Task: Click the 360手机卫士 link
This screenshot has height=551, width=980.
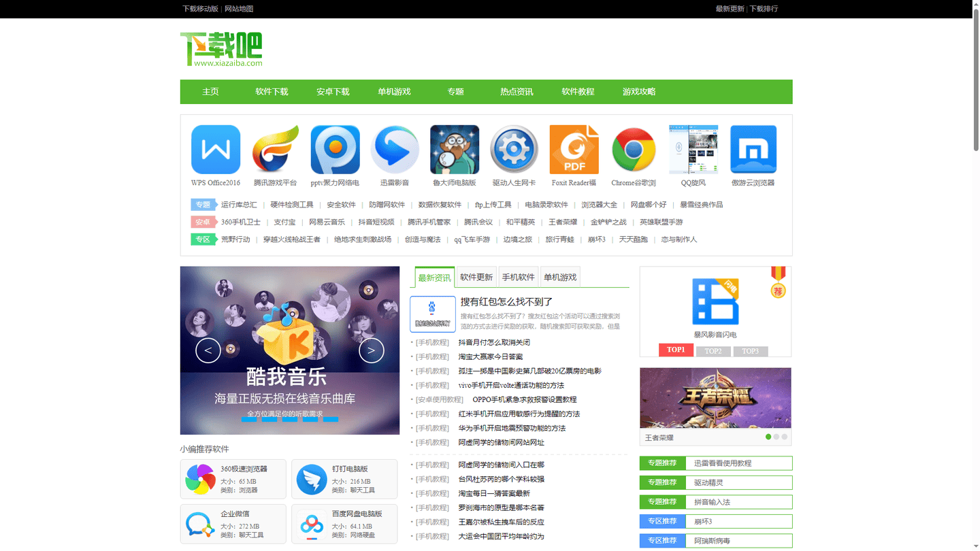Action: point(241,222)
